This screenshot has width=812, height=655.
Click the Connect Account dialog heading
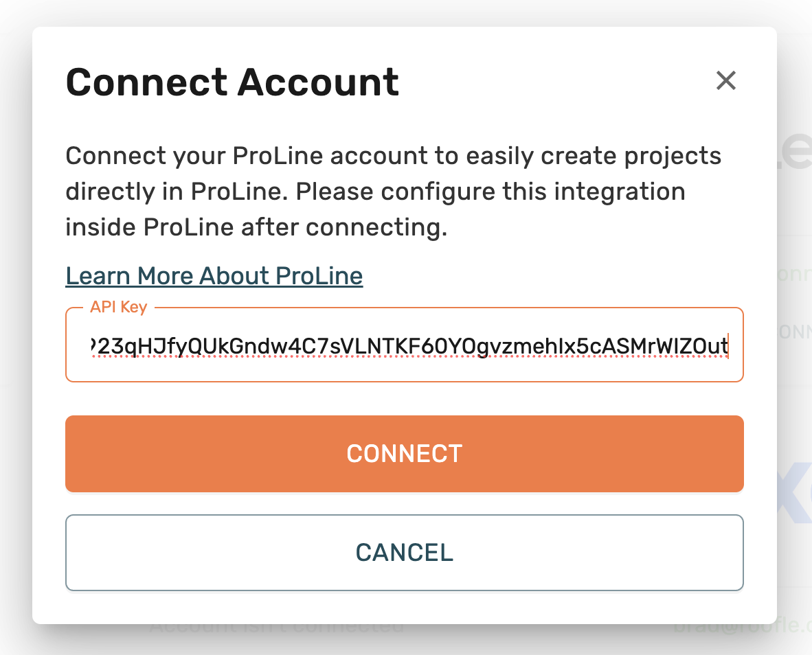click(232, 82)
